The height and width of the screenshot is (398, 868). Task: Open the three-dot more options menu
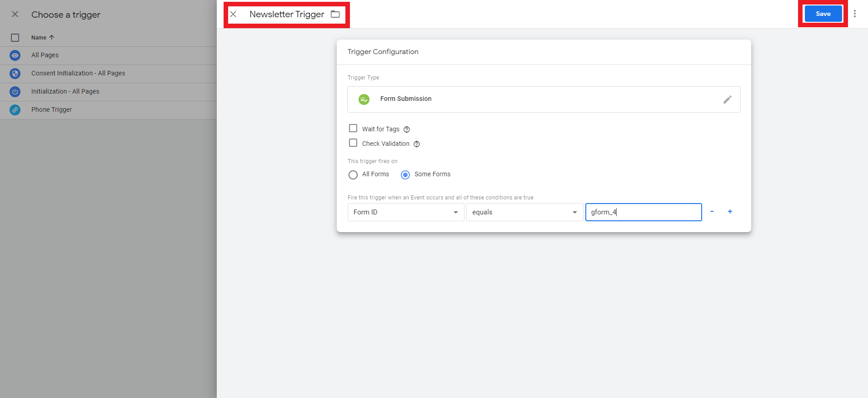pyautogui.click(x=854, y=14)
